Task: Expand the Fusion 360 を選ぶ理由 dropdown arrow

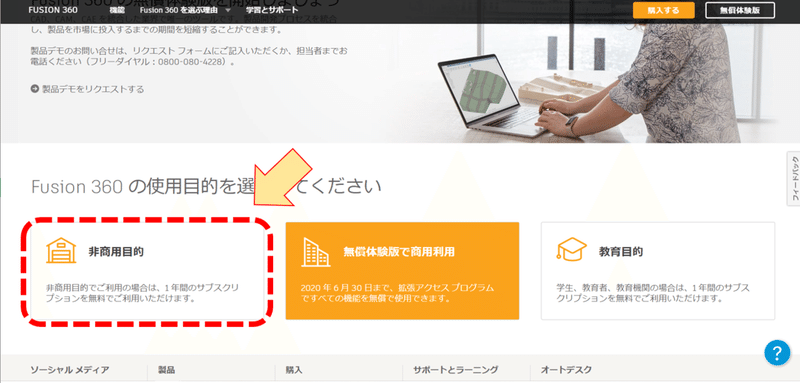Action: point(228,10)
